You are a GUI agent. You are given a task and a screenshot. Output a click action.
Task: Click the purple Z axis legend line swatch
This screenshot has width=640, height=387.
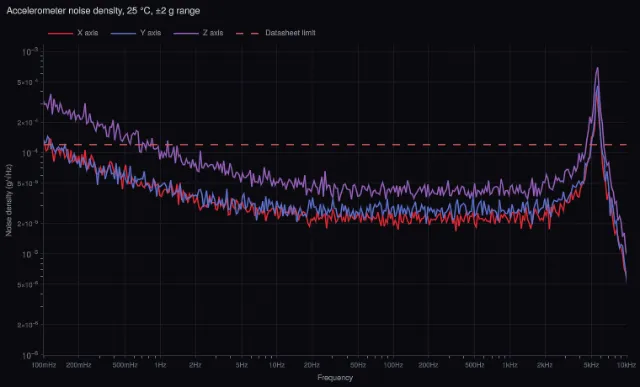pos(186,33)
